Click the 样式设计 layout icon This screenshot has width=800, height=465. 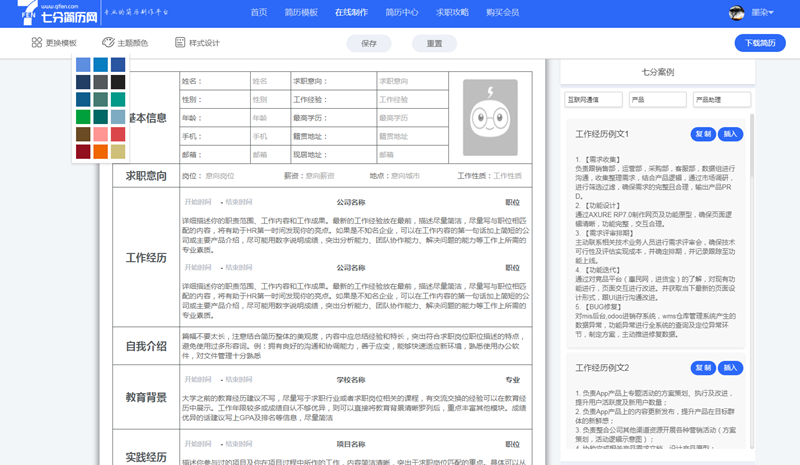(x=180, y=42)
